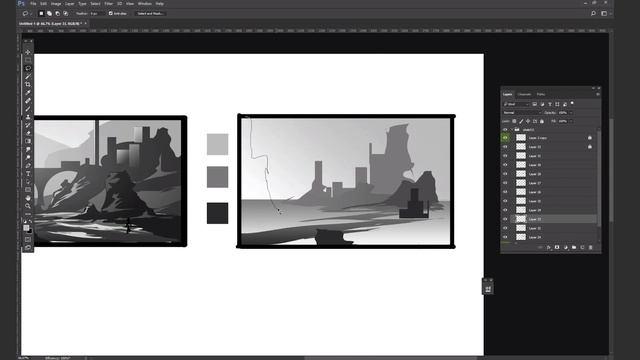The image size is (640, 360).
Task: Open the Filter menu
Action: click(x=109, y=4)
